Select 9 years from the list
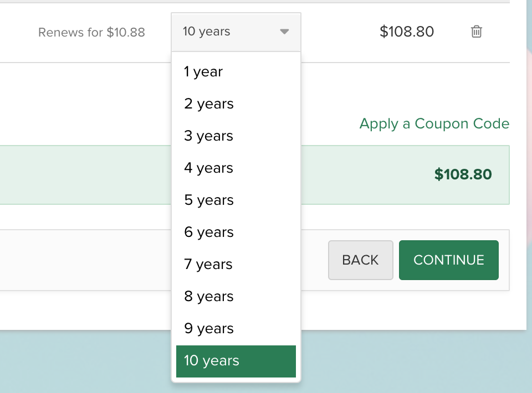 pyautogui.click(x=209, y=329)
